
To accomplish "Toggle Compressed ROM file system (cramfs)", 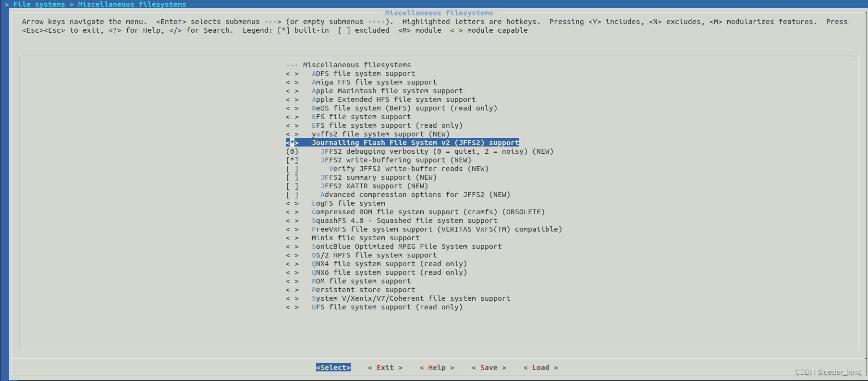I will click(x=416, y=212).
